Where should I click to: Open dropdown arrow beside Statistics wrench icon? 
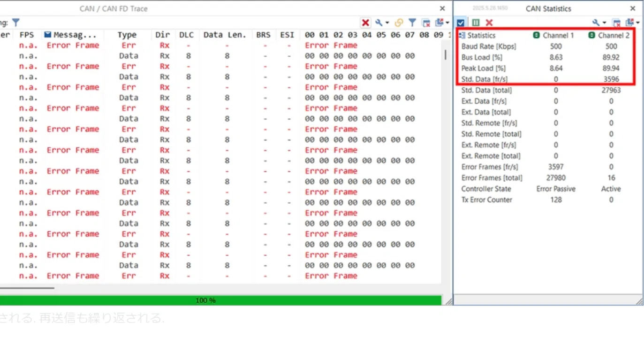pos(604,23)
